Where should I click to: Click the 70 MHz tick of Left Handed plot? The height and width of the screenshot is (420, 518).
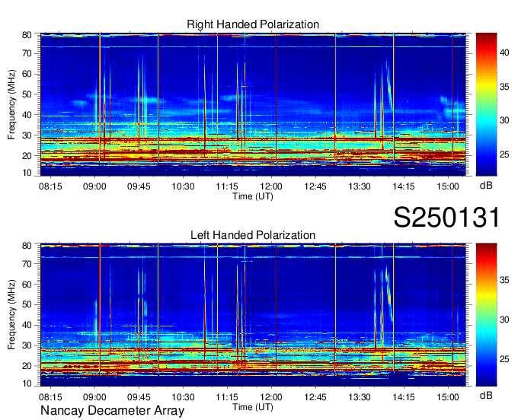pyautogui.click(x=27, y=263)
